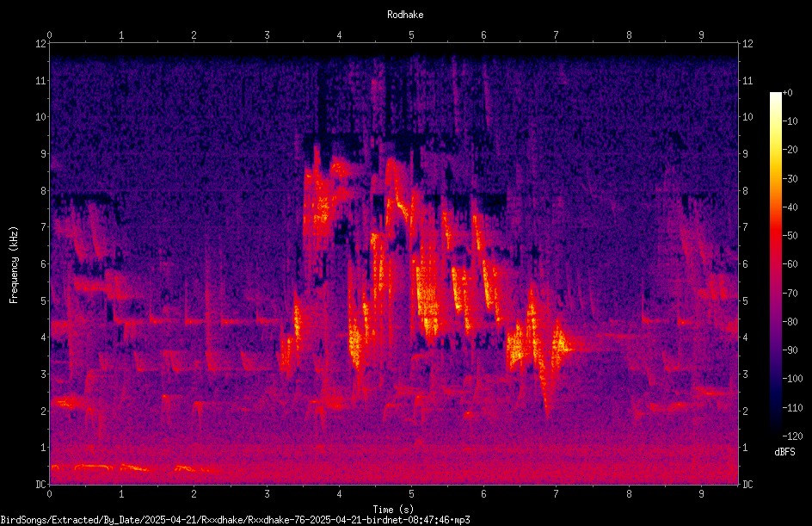Screen dimensions: 812x526
Task: Click the dBFS unit label under color bar
Action: tap(784, 453)
